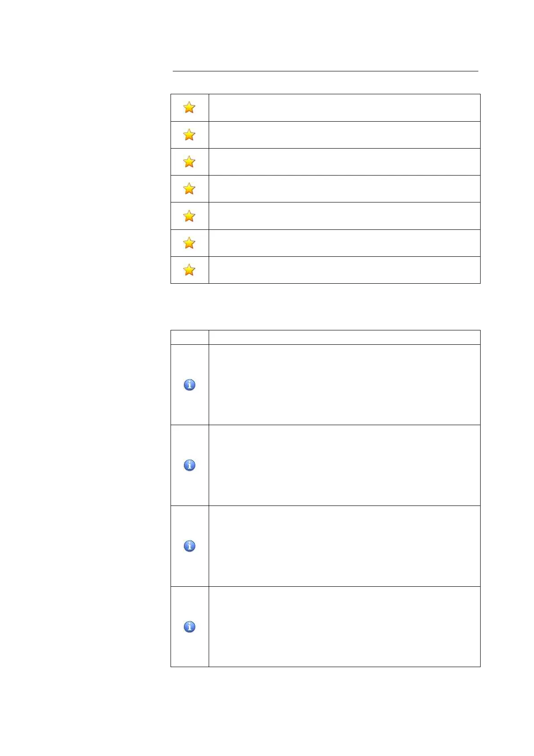
Task: Select the second info icon in lower table
Action: [190, 465]
